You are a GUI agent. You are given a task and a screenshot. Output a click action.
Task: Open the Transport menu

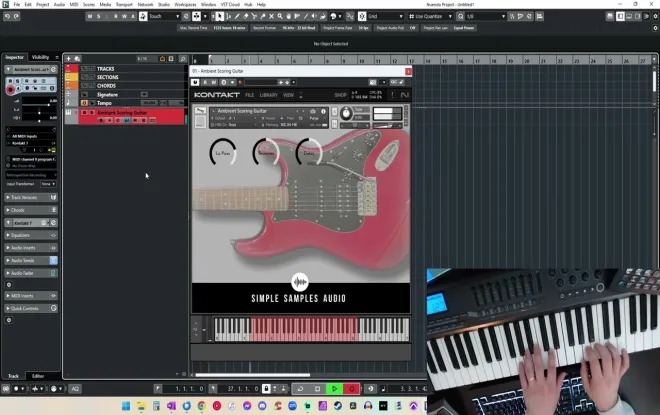click(x=124, y=5)
